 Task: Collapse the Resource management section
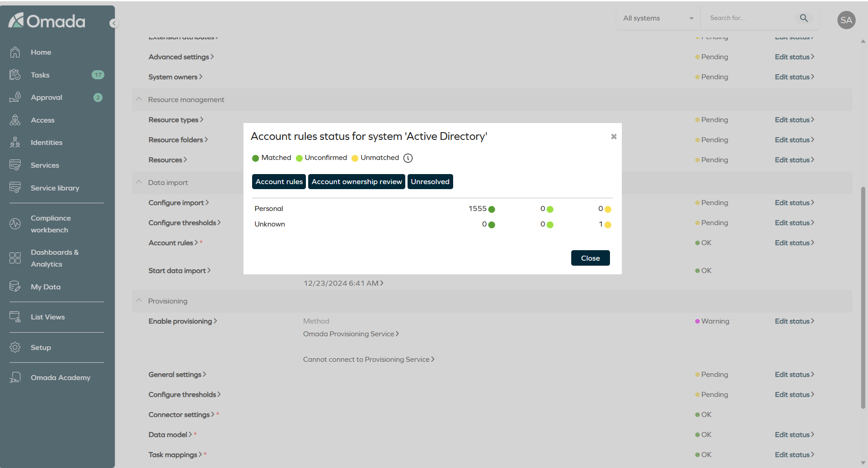point(139,99)
